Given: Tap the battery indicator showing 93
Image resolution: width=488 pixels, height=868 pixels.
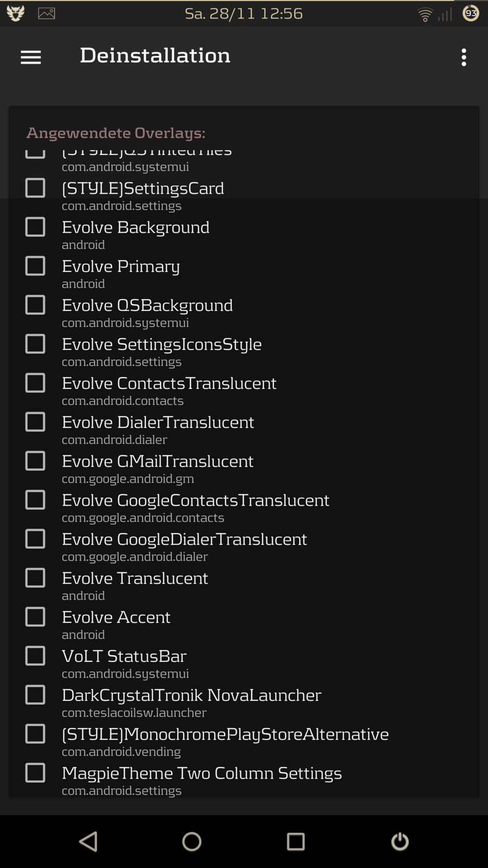Looking at the screenshot, I should (x=471, y=13).
